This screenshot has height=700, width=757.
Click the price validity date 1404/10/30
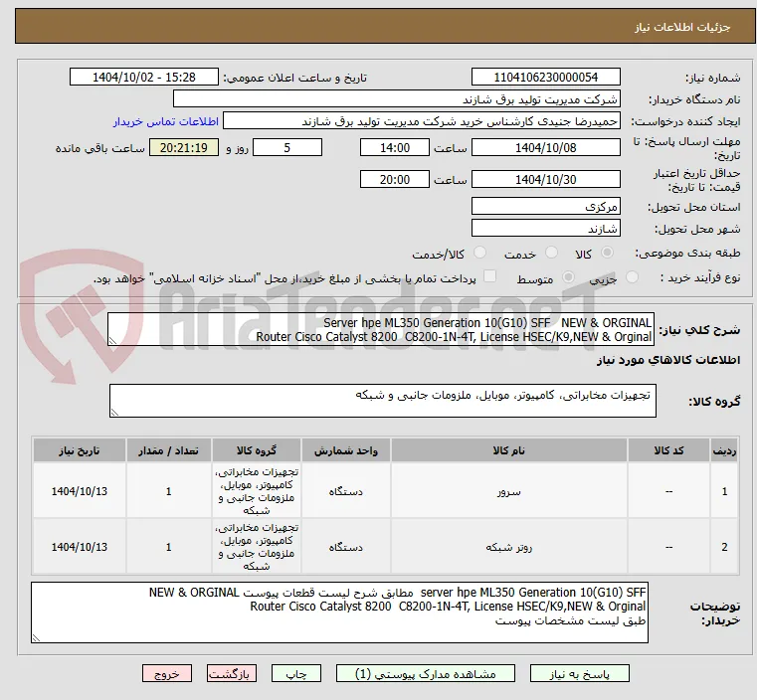point(545,179)
